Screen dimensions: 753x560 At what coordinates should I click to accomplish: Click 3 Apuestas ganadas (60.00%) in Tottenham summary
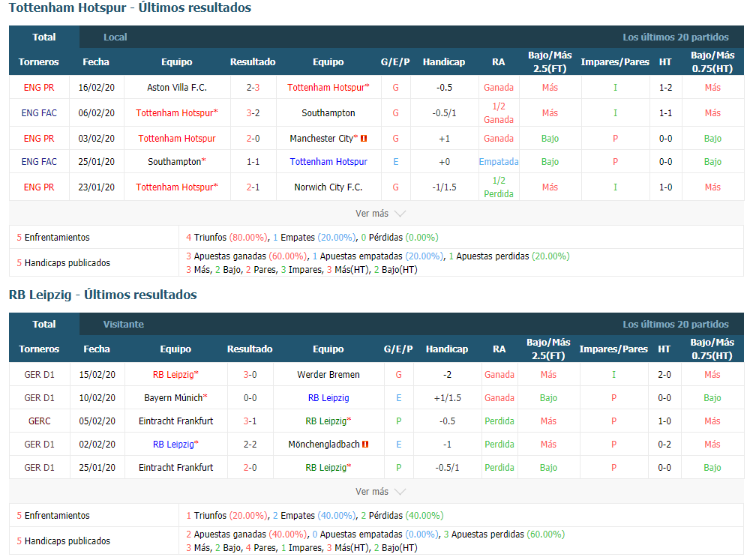point(246,256)
